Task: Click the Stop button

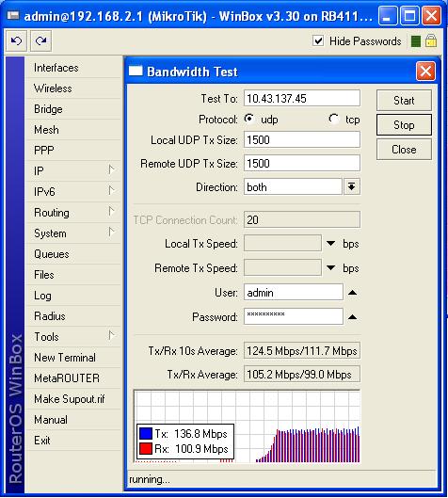Action: pyautogui.click(x=404, y=125)
